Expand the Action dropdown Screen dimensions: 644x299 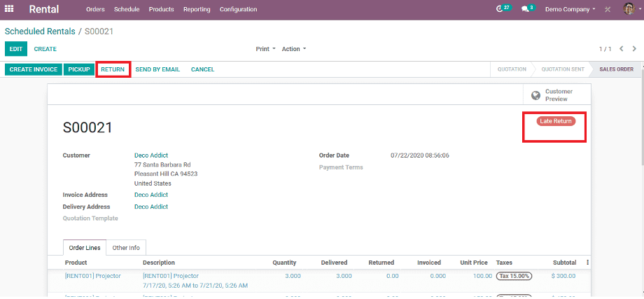click(x=293, y=49)
